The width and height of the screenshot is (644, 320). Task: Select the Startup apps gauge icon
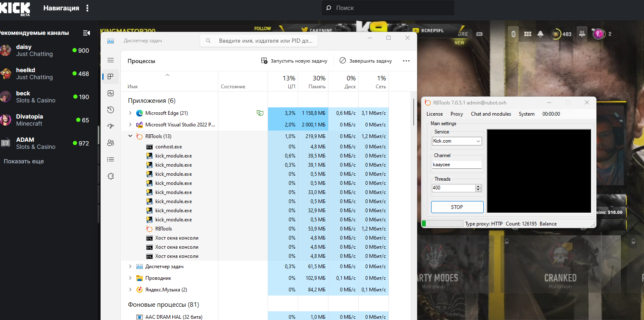[110, 126]
